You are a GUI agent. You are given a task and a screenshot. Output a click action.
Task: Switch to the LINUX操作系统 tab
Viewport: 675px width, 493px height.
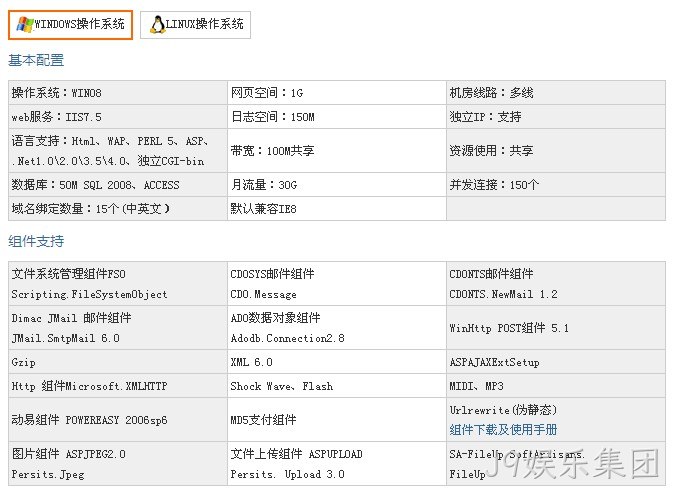tap(195, 25)
